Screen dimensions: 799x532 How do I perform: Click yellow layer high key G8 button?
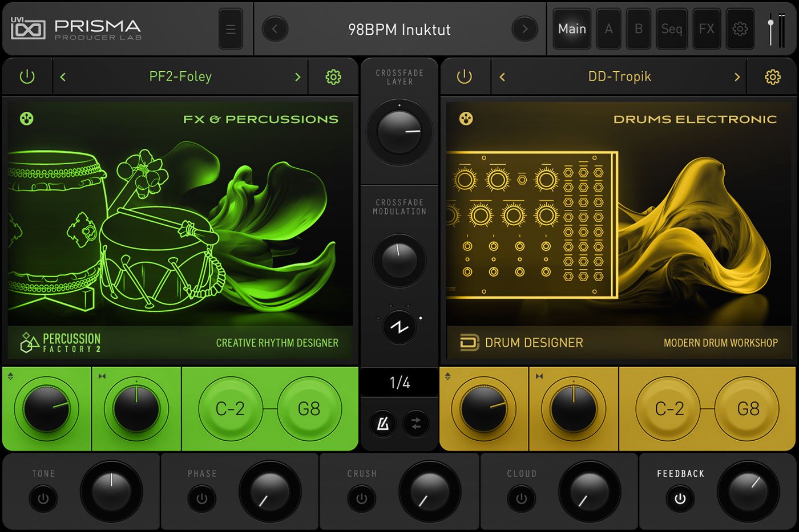[748, 409]
